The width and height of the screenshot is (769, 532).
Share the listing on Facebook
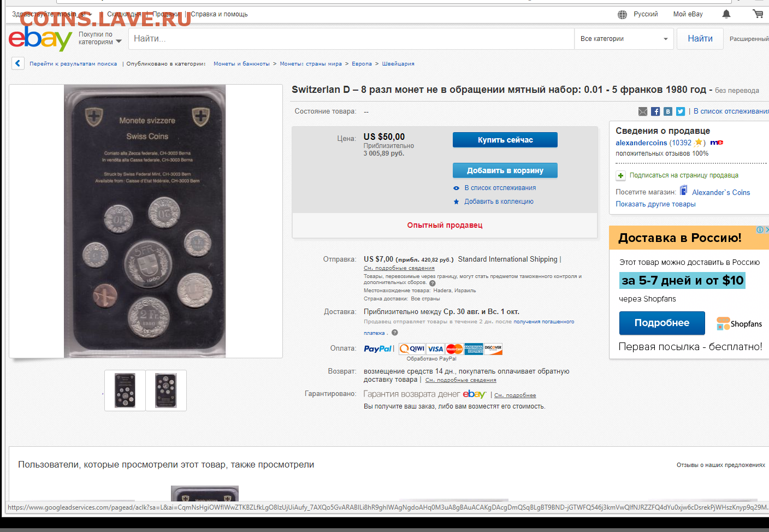655,111
